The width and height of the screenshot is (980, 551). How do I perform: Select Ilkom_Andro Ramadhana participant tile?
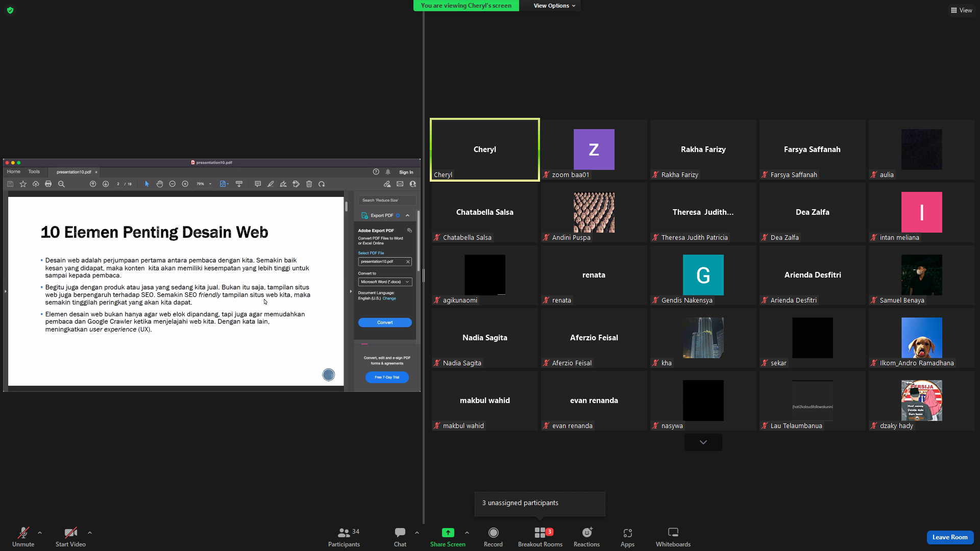click(921, 338)
